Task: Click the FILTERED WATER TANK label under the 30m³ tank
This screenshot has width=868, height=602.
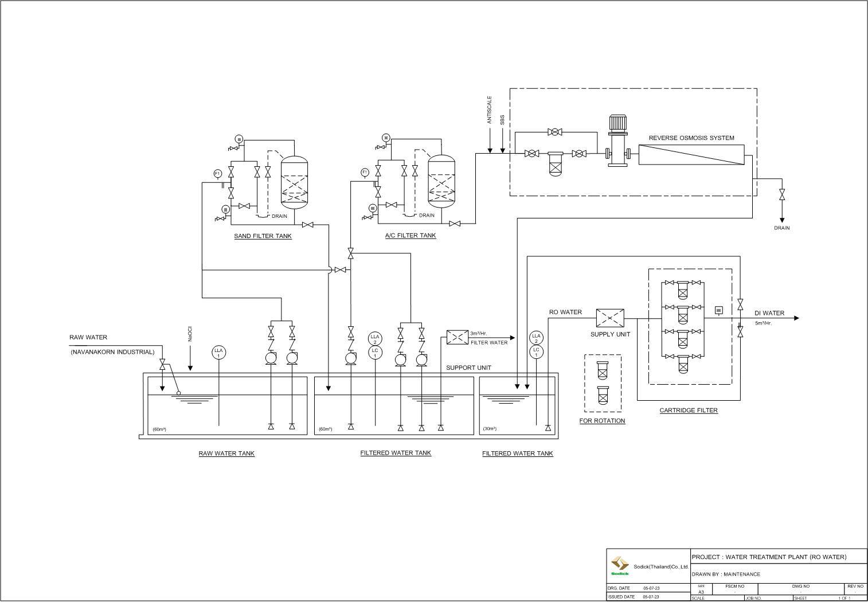Action: point(518,454)
